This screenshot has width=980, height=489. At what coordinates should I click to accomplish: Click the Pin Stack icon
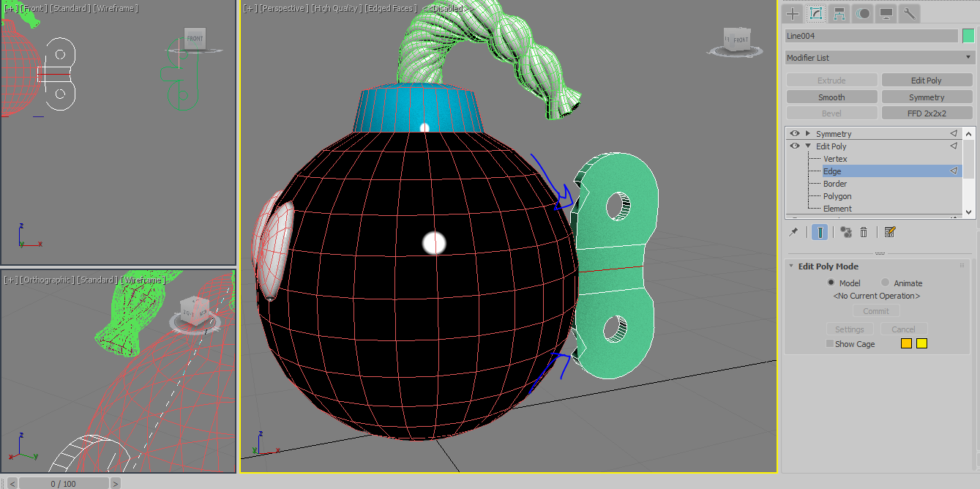coord(793,232)
